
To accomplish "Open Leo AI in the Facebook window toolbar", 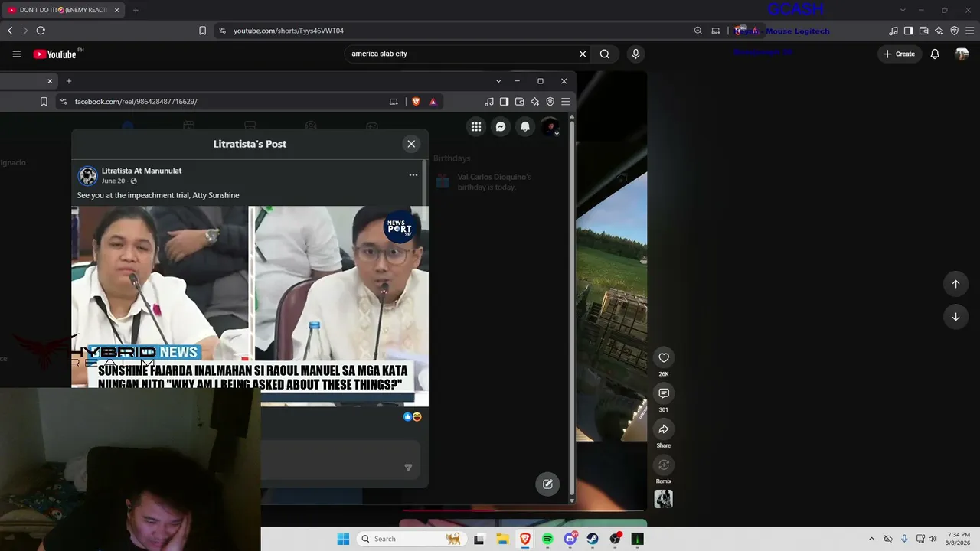I will point(534,102).
